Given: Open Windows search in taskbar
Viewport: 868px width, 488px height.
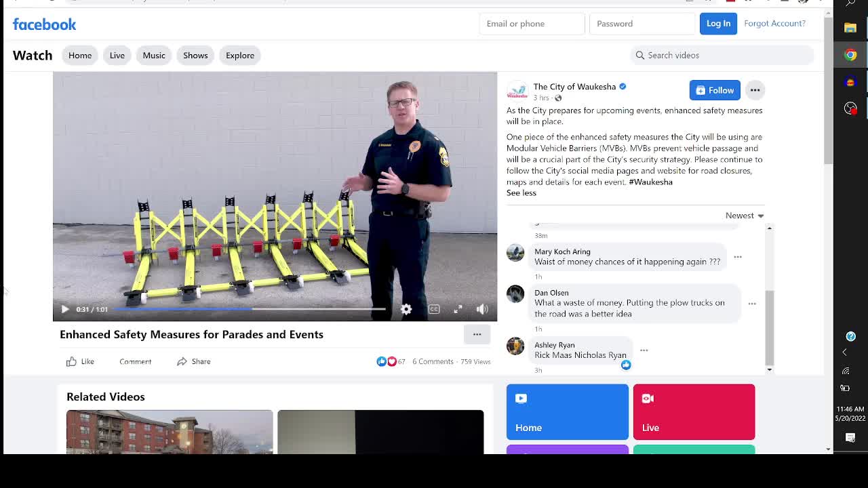Looking at the screenshot, I should tap(850, 4).
